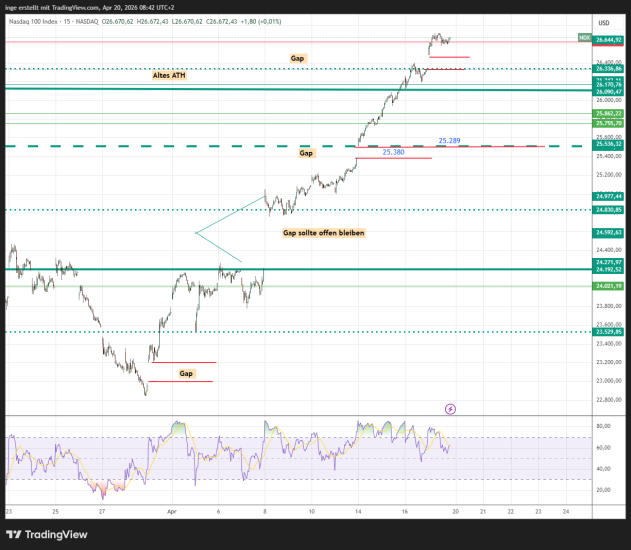The width and height of the screenshot is (631, 550).
Task: Click the 26.356,86 price axis label
Action: (609, 69)
